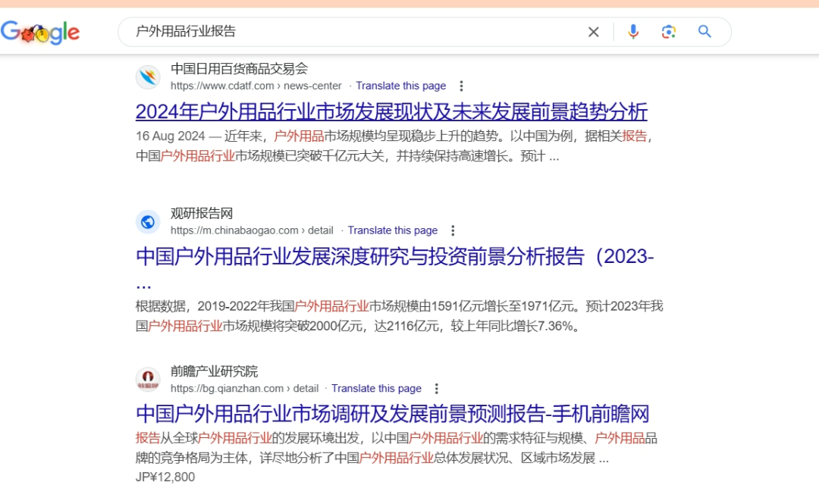819x504 pixels.
Task: Select the 观研报告网 globe favicon
Action: (x=148, y=221)
